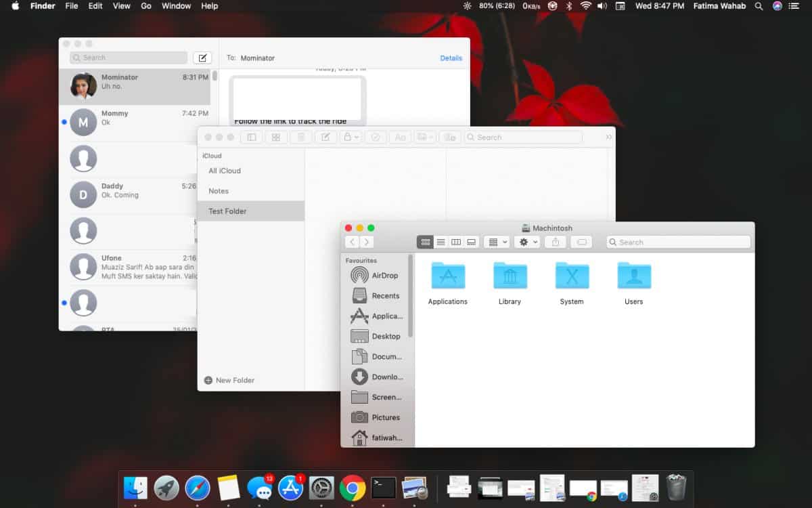Open the gear action menu in Finder
This screenshot has width=812, height=508.
click(x=527, y=242)
